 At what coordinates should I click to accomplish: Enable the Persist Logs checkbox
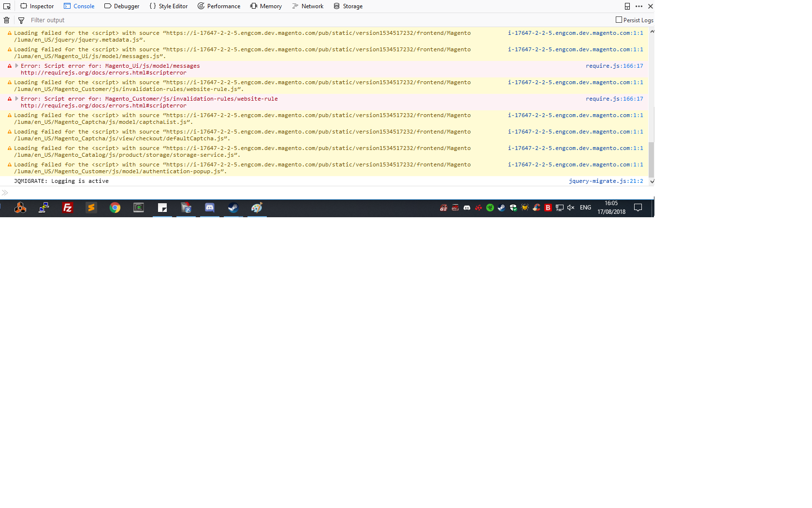click(618, 20)
